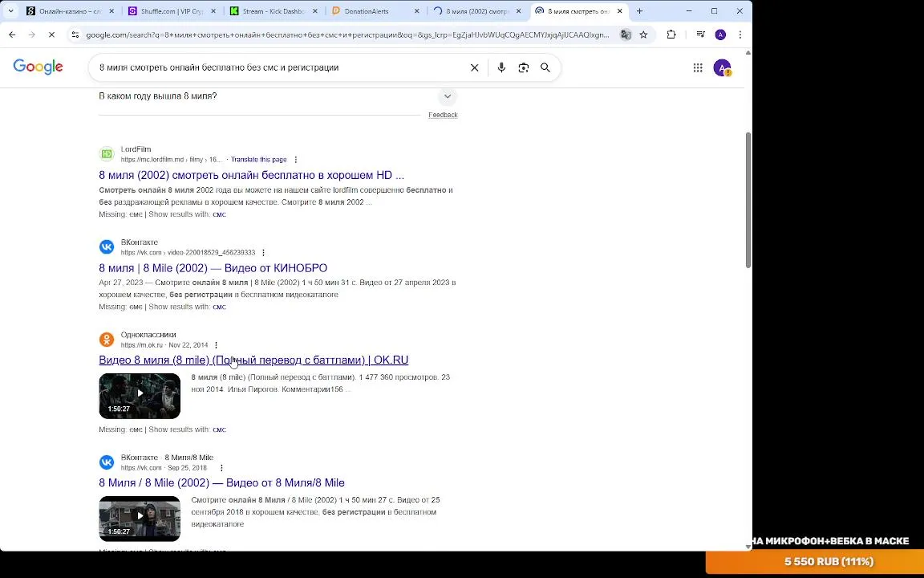
Task: Stop loading the page
Action: [51, 35]
